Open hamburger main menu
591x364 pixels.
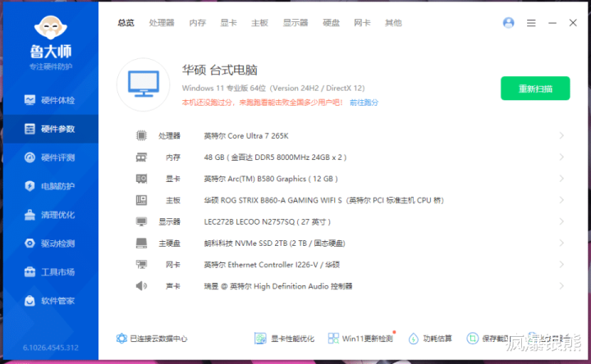pos(531,23)
